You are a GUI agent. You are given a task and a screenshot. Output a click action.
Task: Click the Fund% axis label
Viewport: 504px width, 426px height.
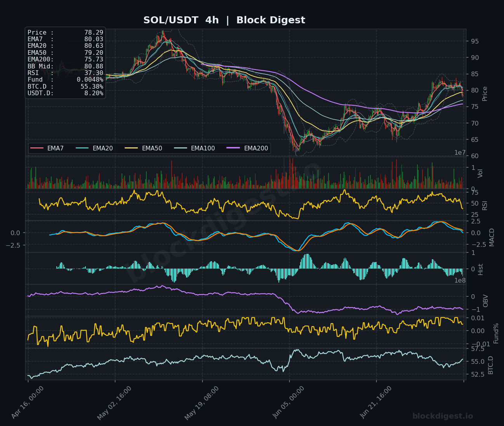(x=496, y=333)
